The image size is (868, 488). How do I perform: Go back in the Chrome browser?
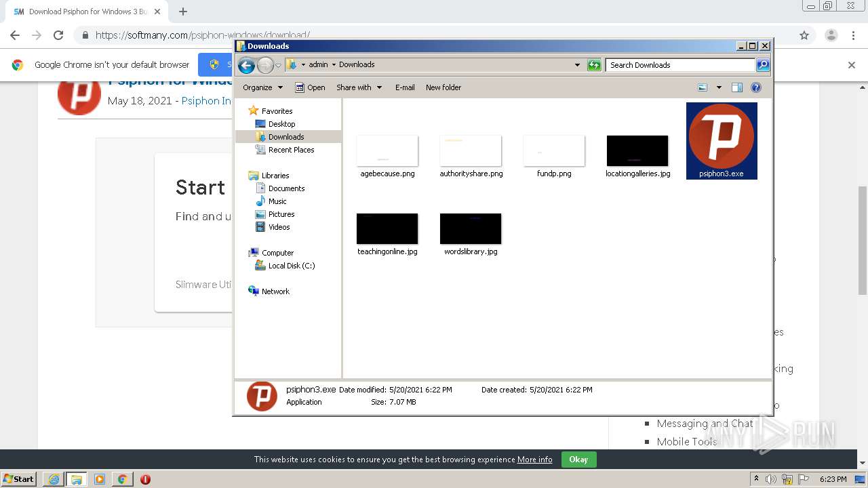pos(15,35)
